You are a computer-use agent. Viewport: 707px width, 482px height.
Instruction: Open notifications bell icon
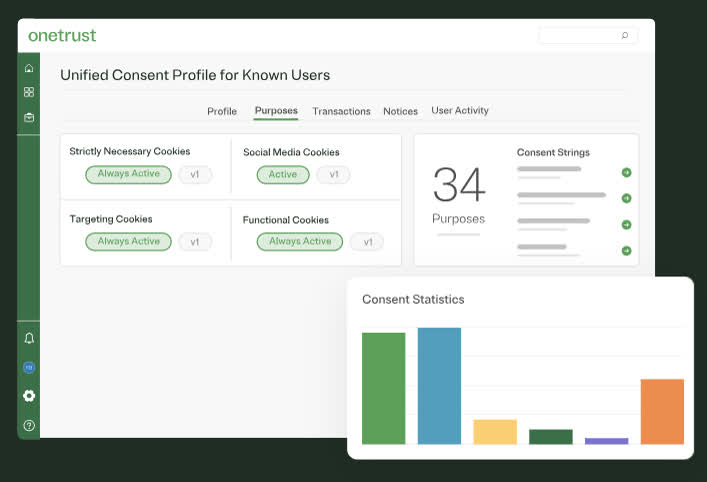click(29, 338)
